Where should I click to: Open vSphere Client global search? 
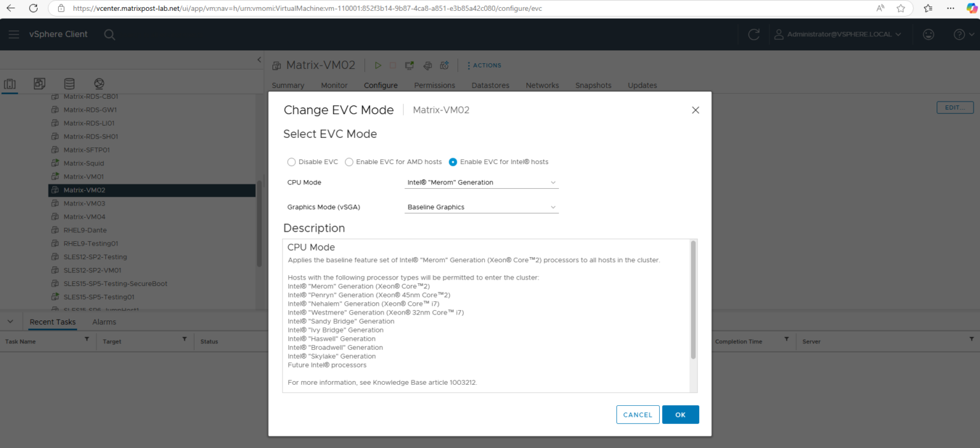[x=109, y=34]
